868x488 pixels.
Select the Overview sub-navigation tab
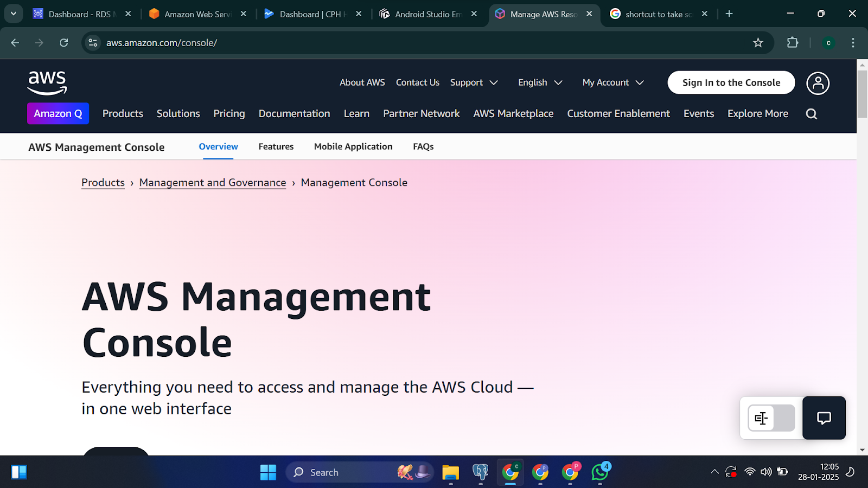point(218,146)
